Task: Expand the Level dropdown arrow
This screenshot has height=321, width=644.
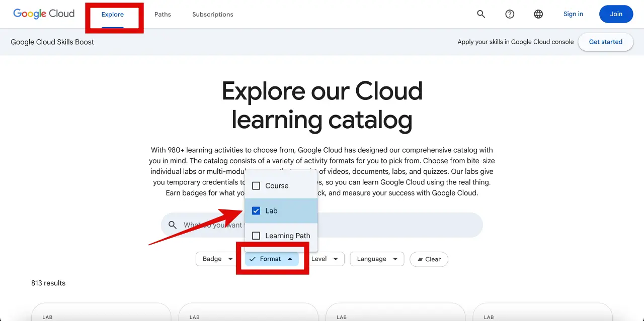Action: (336, 259)
